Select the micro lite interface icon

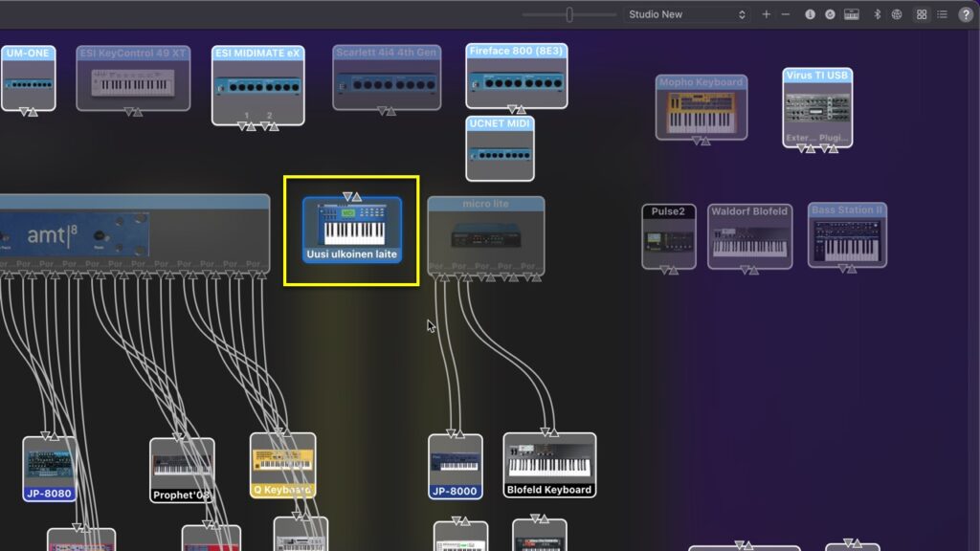click(x=486, y=232)
